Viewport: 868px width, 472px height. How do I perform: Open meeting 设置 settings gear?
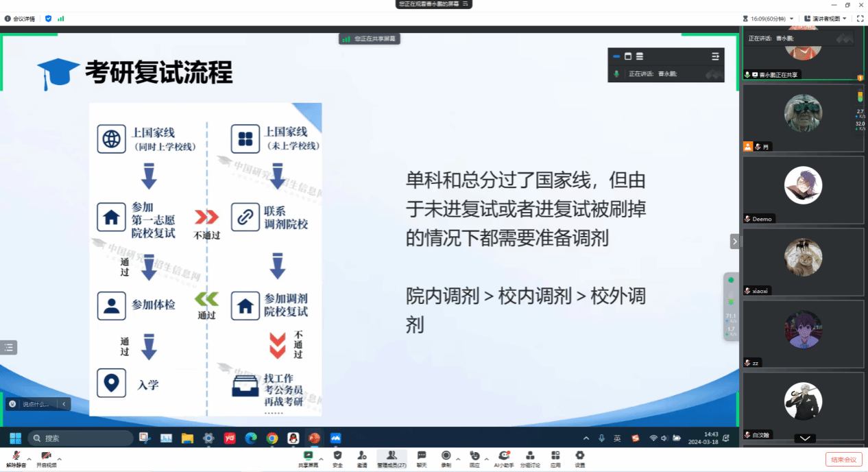(580, 458)
